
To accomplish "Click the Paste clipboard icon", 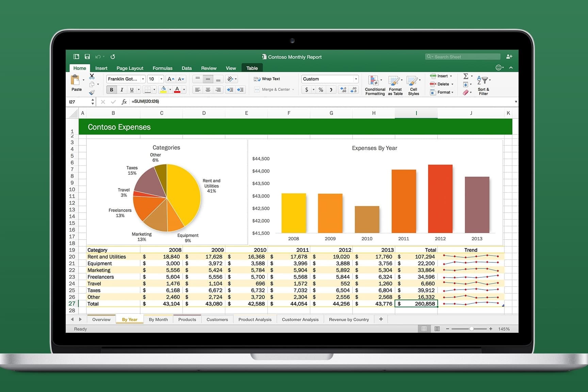I will coord(75,80).
